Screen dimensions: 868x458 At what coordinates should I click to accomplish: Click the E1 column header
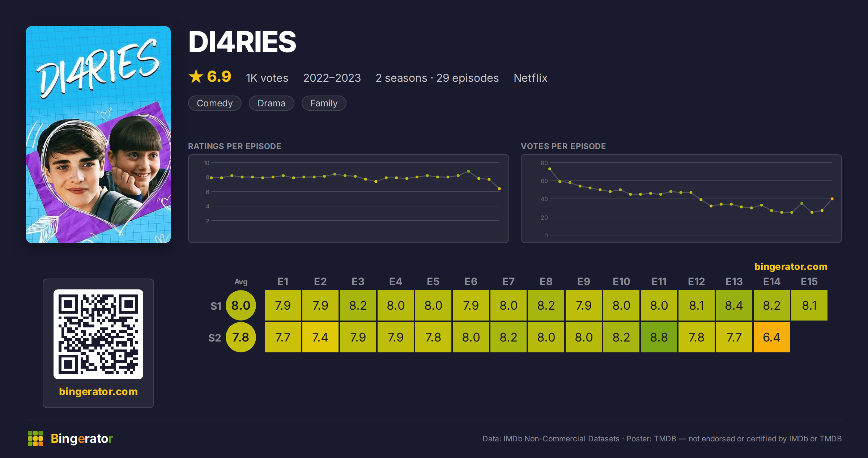click(x=283, y=281)
